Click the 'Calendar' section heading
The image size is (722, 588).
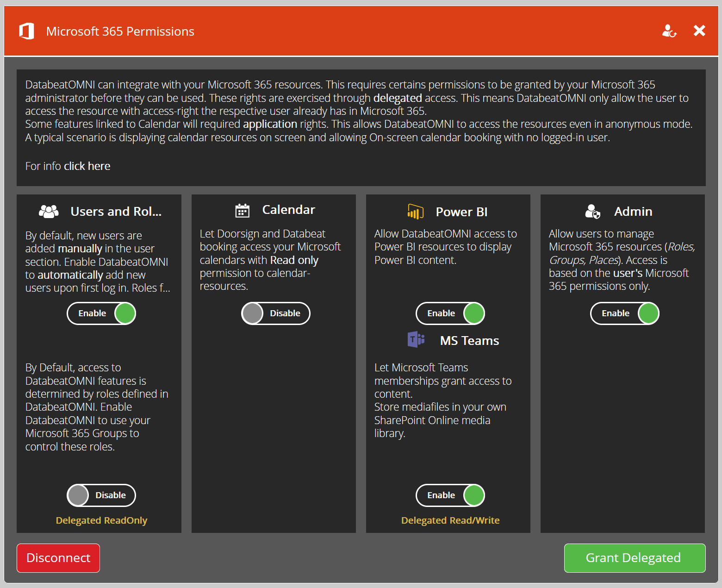coord(289,210)
